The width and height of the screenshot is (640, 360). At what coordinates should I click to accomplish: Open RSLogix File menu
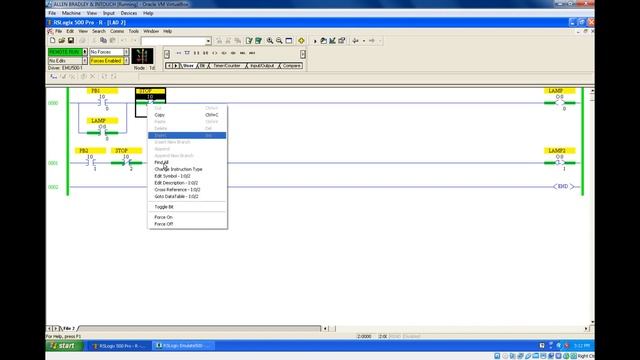pos(58,31)
